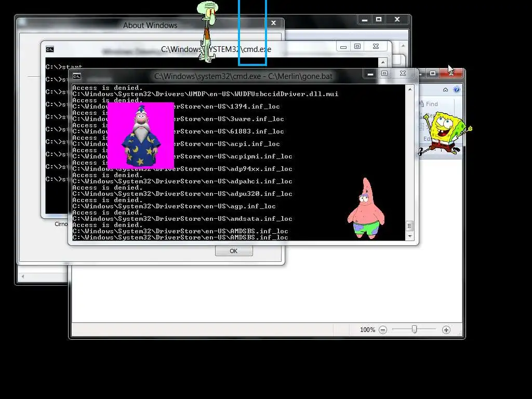532x399 pixels.
Task: Click the Merlin wizard character
Action: click(141, 136)
